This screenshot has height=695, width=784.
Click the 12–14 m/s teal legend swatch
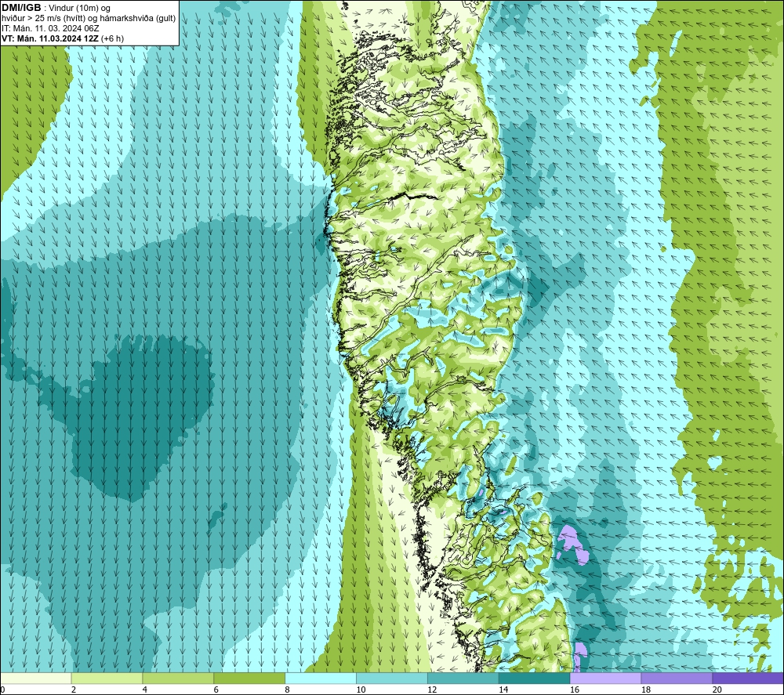click(463, 678)
